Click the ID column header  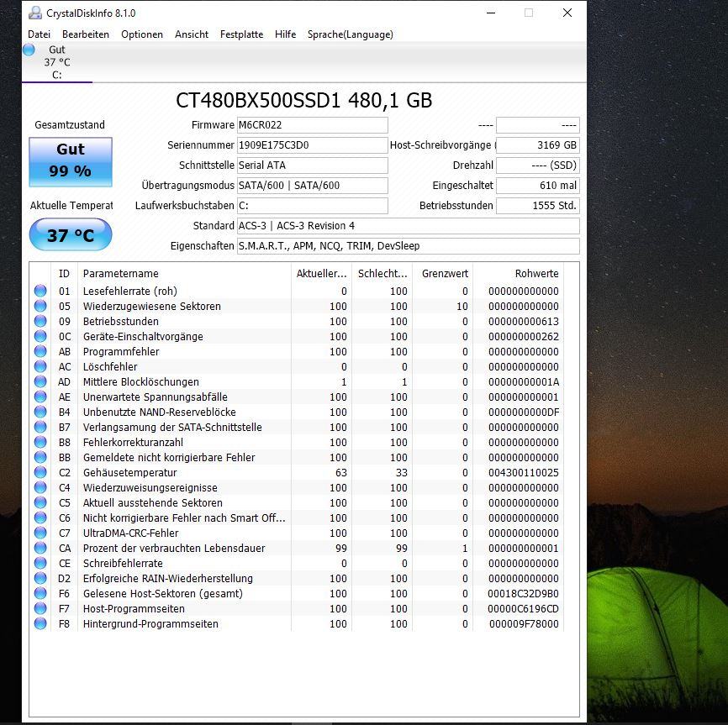pyautogui.click(x=64, y=274)
